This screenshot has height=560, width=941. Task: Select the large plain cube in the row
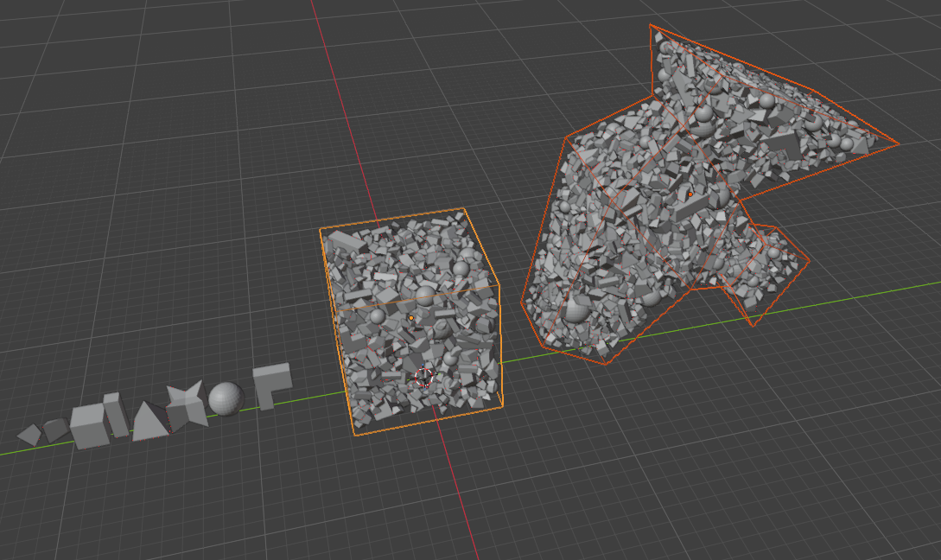coord(89,425)
